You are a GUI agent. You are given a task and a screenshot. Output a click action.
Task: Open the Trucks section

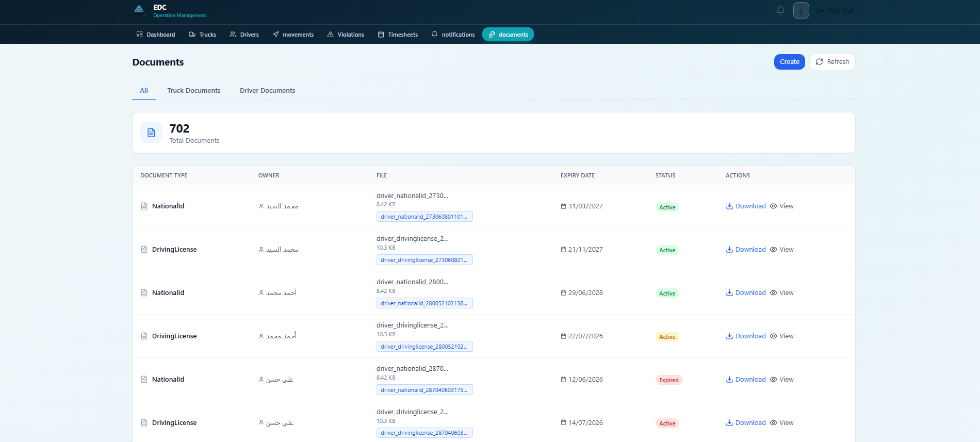pos(203,35)
